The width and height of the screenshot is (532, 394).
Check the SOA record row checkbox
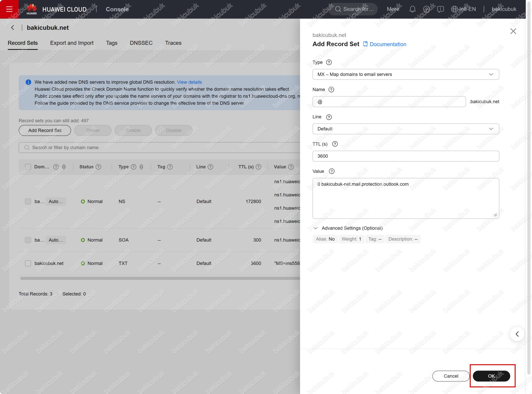pyautogui.click(x=28, y=240)
